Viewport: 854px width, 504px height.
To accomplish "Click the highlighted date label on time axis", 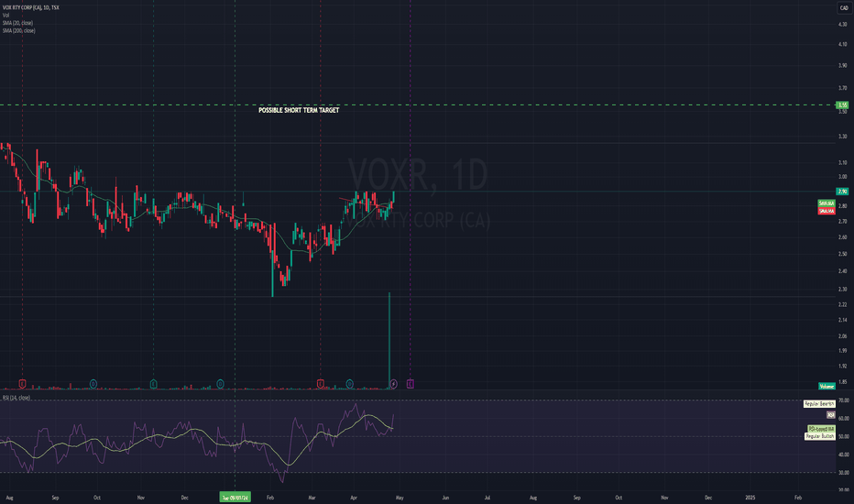I will pyautogui.click(x=235, y=498).
